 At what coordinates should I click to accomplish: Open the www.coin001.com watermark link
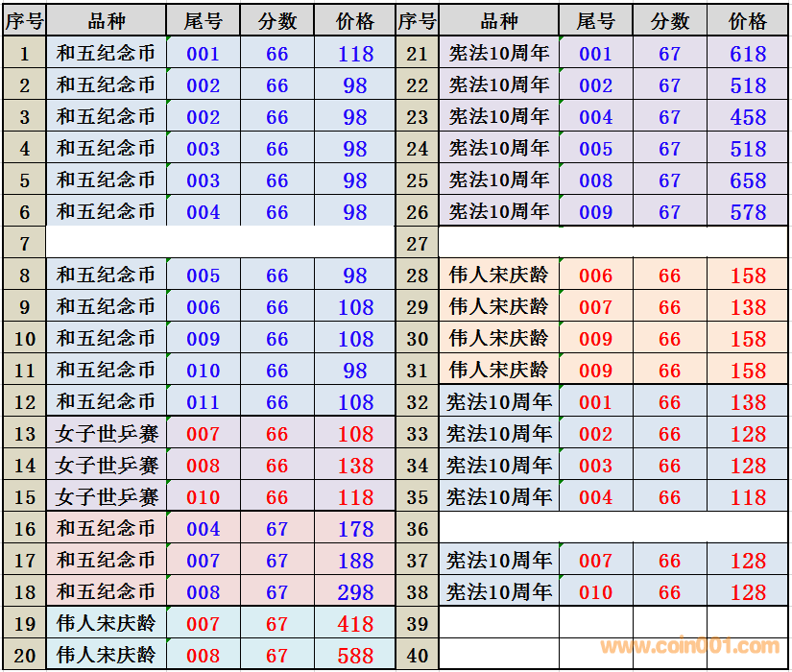[689, 647]
